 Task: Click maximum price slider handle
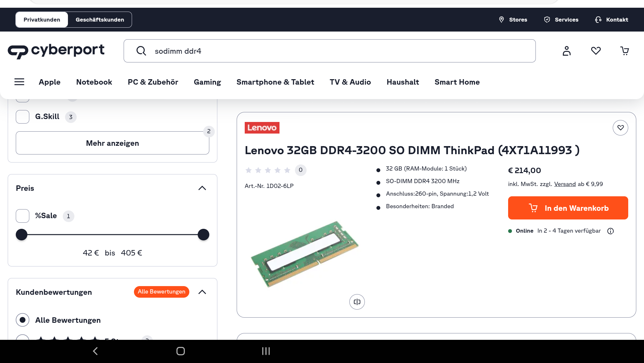pyautogui.click(x=204, y=235)
